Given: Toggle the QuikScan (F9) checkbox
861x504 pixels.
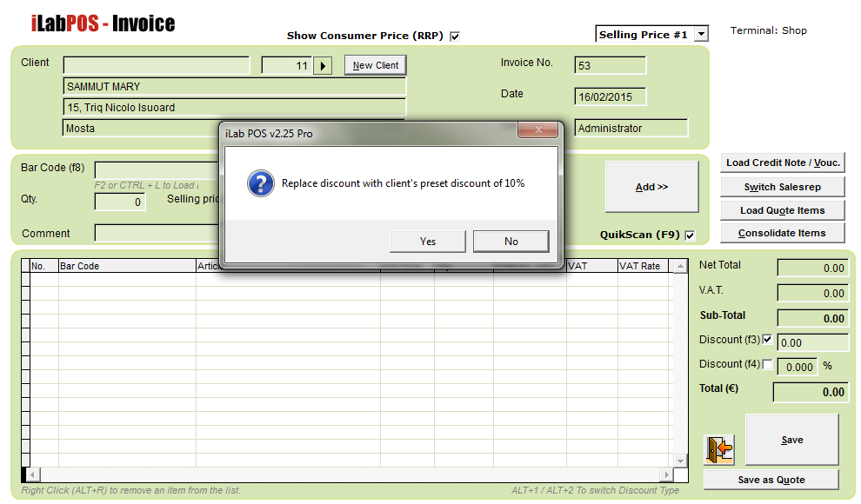Looking at the screenshot, I should click(x=690, y=235).
